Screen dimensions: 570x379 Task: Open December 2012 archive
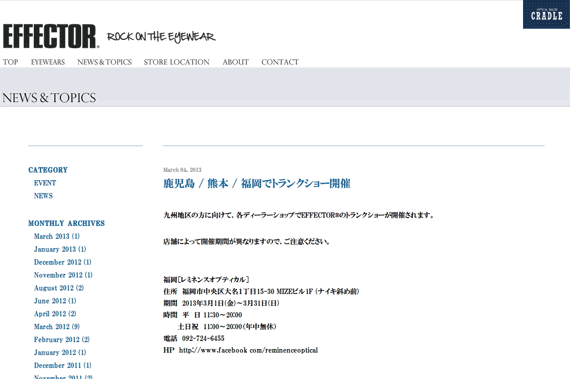point(63,262)
